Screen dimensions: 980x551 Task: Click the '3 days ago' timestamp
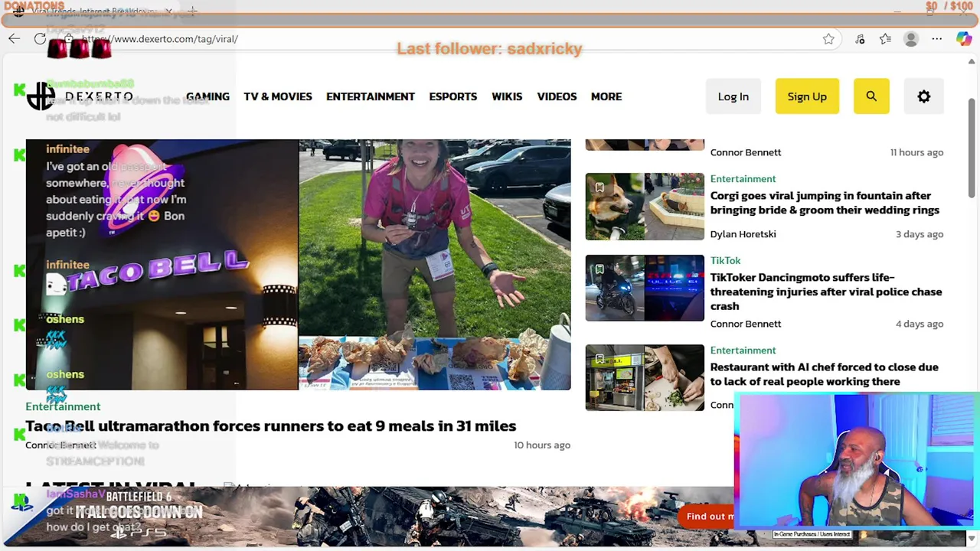tap(920, 234)
